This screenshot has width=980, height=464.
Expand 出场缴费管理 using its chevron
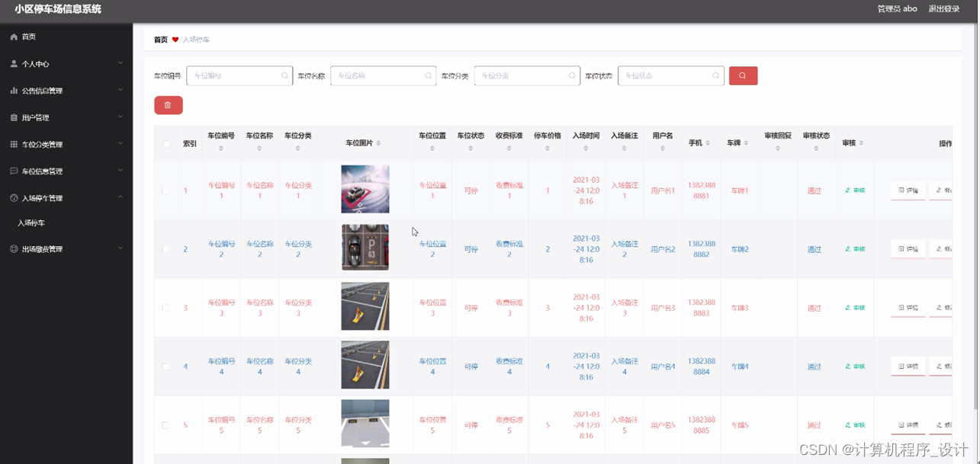pos(120,248)
